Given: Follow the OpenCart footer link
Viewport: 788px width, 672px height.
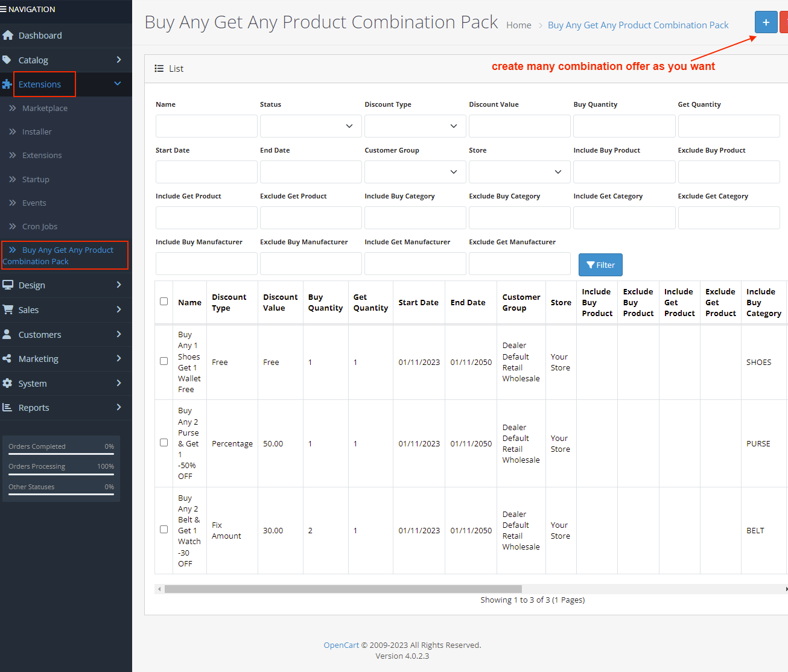Looking at the screenshot, I should point(341,645).
